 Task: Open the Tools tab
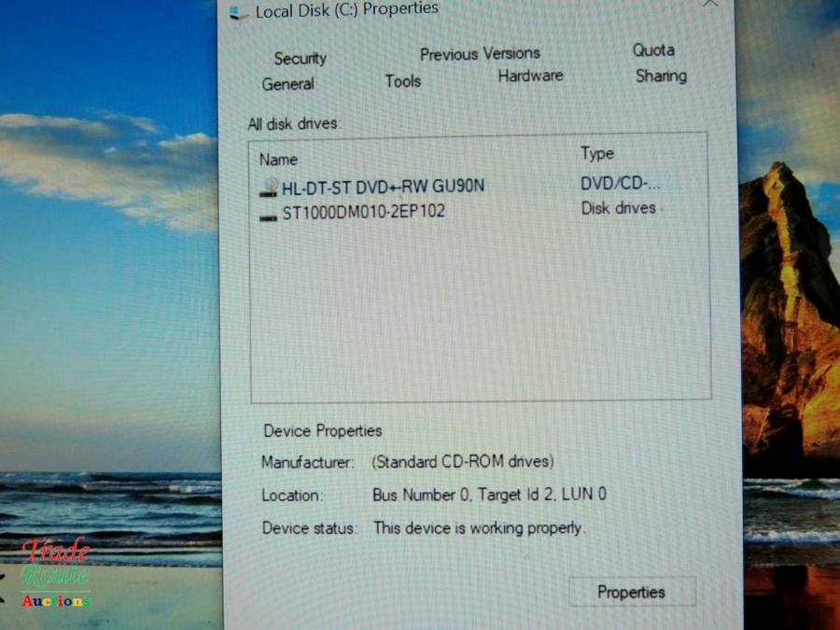tap(402, 81)
